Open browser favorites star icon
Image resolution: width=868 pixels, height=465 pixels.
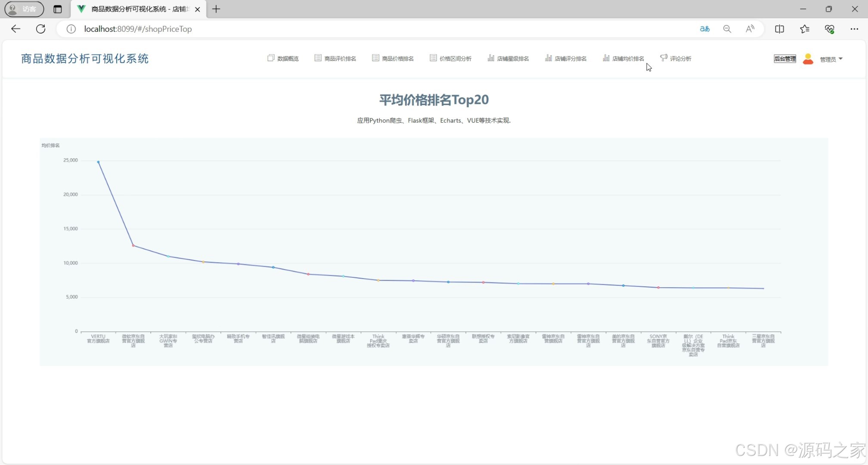pyautogui.click(x=804, y=29)
